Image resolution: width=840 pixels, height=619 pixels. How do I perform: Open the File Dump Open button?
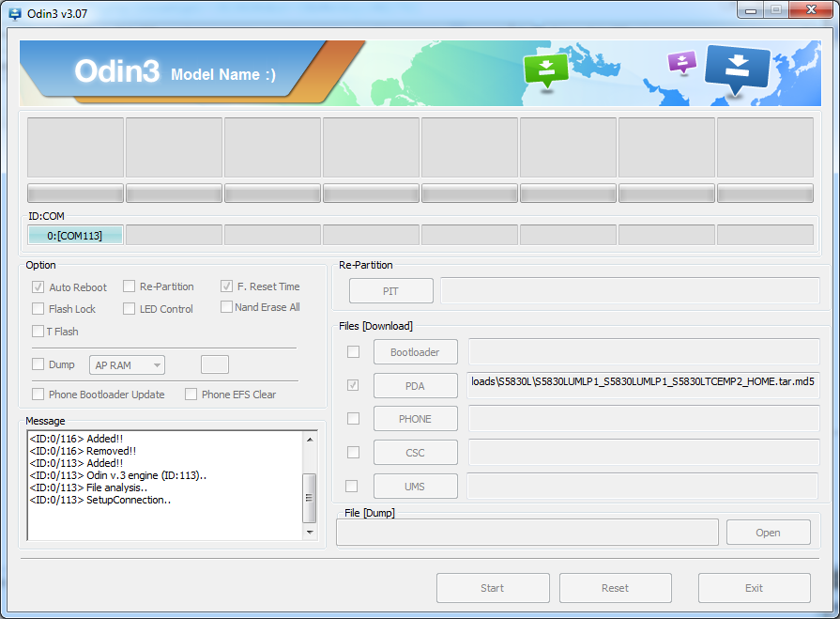768,533
